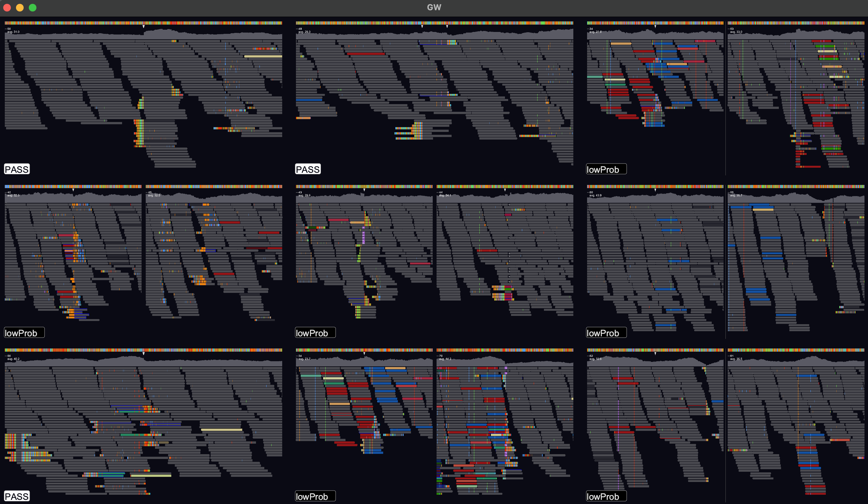Toggle the PASS label on the avg. 40.2 tile

point(17,496)
